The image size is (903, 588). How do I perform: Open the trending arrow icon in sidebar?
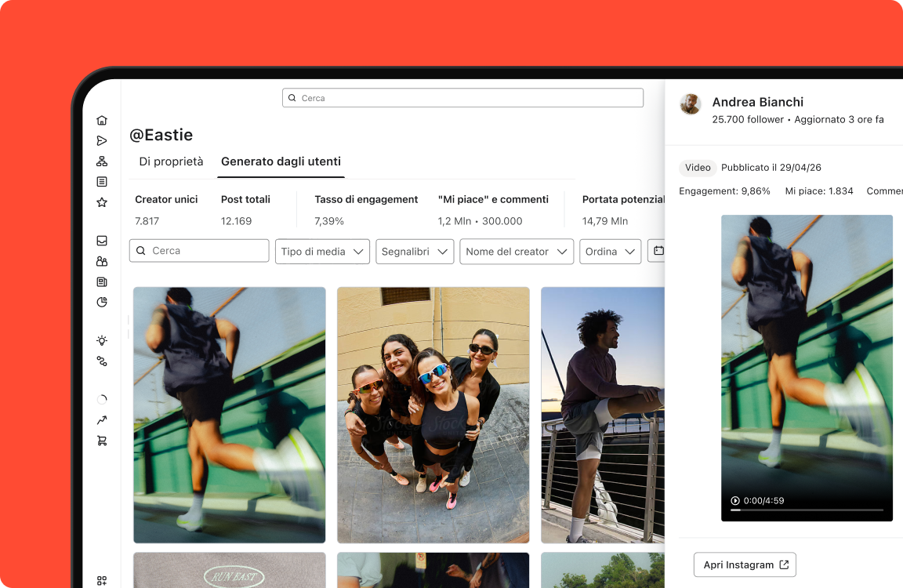pos(102,420)
